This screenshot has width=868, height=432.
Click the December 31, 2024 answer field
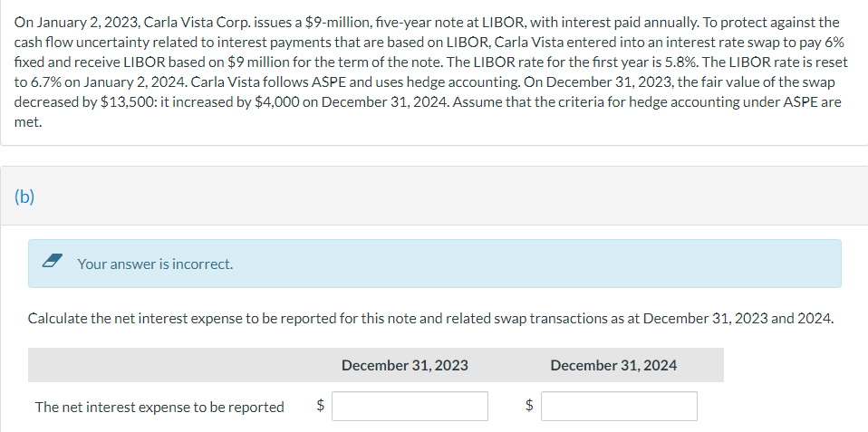tap(620, 407)
